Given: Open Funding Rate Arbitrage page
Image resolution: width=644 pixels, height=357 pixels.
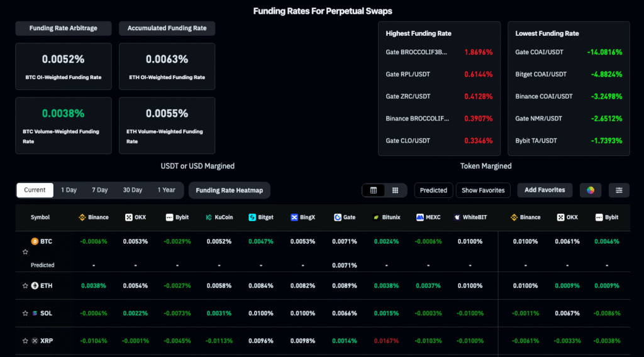Looking at the screenshot, I should [64, 28].
